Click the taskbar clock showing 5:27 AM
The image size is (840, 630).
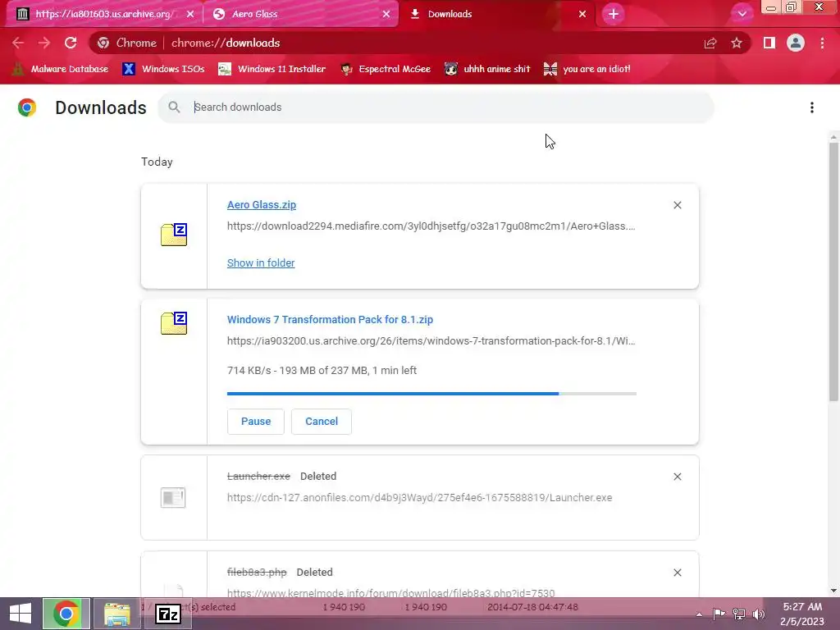click(802, 614)
